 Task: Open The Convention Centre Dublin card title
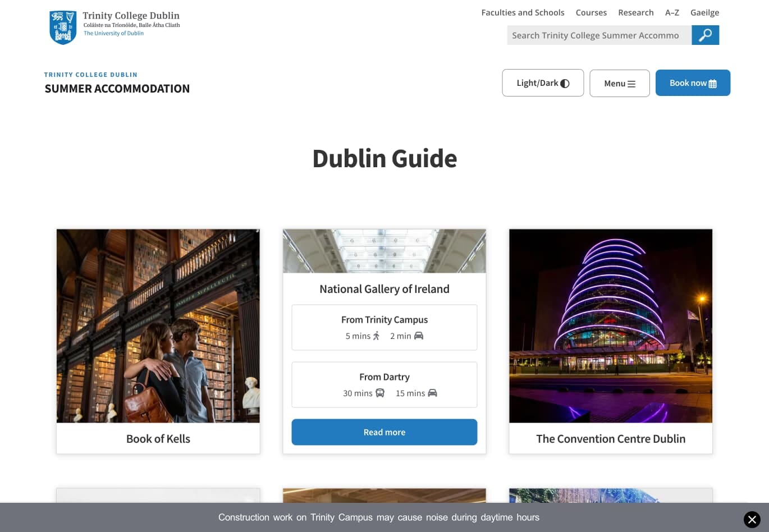(x=611, y=439)
